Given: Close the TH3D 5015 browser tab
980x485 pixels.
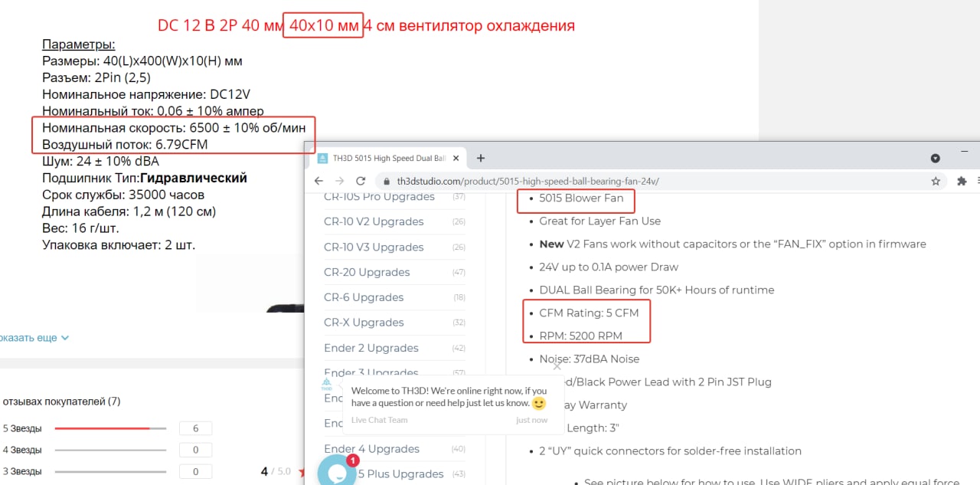Looking at the screenshot, I should tap(456, 159).
